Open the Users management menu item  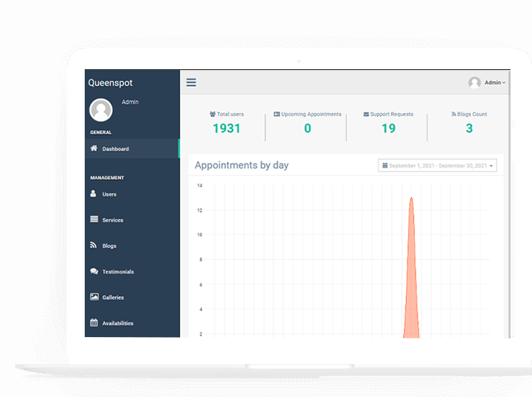(110, 194)
